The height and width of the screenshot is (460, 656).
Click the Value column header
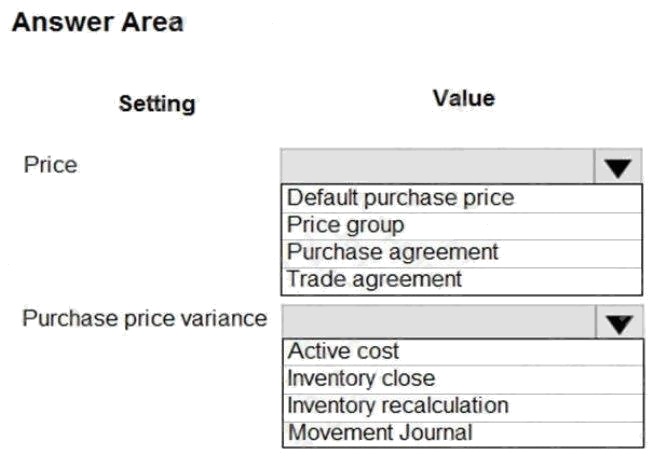coord(464,98)
